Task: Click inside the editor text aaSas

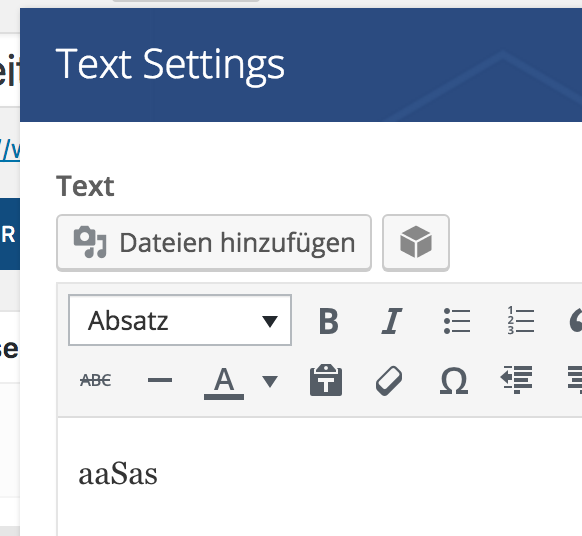Action: (118, 474)
